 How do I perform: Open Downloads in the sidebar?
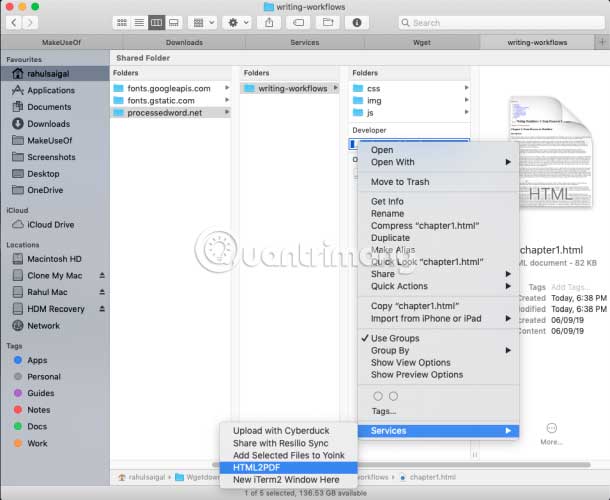[x=54, y=124]
